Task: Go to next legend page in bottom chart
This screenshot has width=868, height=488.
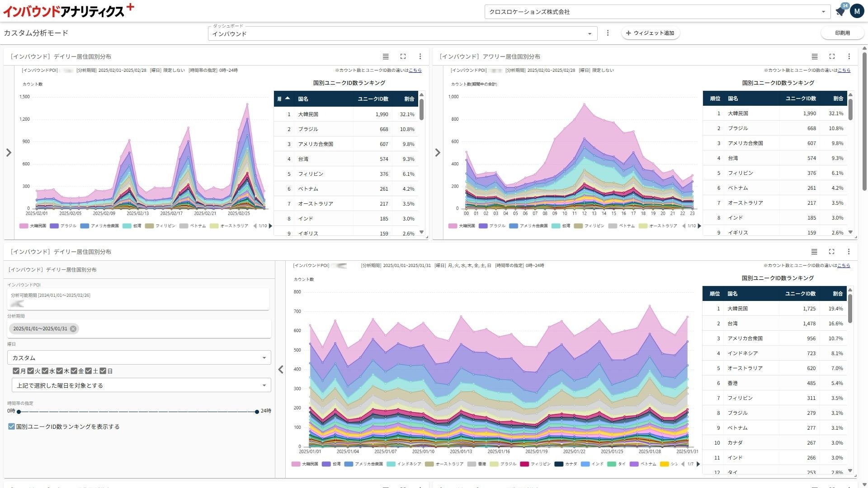Action: [x=698, y=464]
